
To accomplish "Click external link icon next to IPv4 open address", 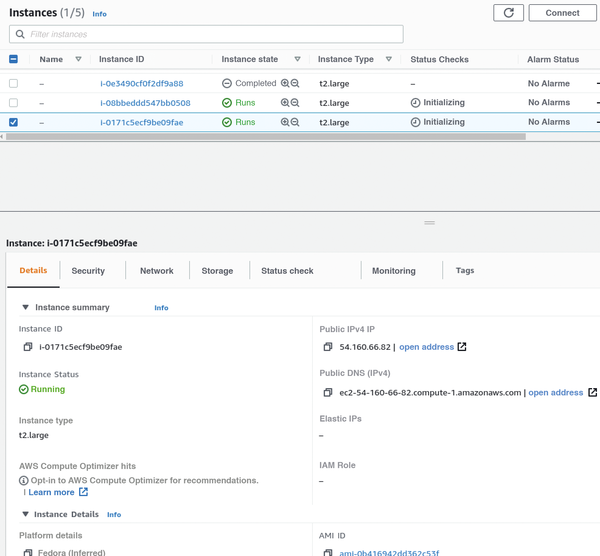I will pos(462,347).
